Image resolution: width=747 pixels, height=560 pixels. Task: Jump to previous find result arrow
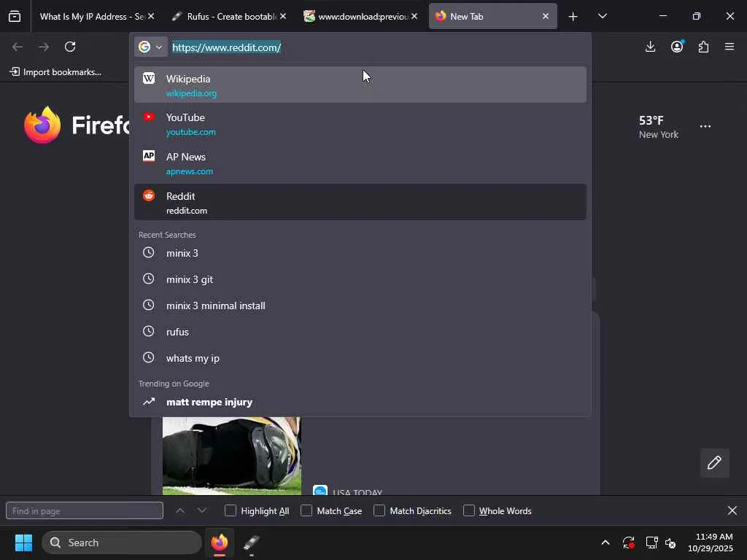[x=180, y=510]
